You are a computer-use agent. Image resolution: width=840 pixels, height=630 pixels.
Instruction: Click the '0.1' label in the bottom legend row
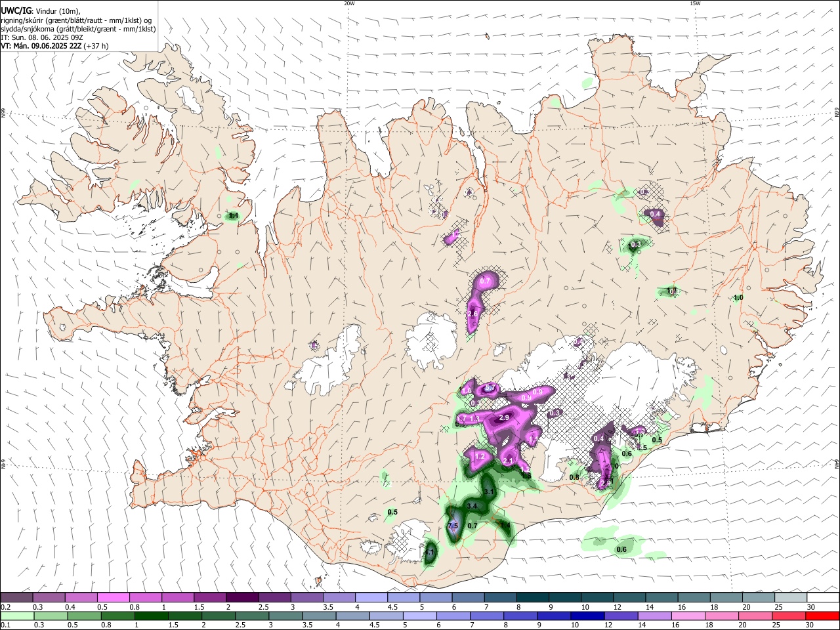tap(5, 625)
